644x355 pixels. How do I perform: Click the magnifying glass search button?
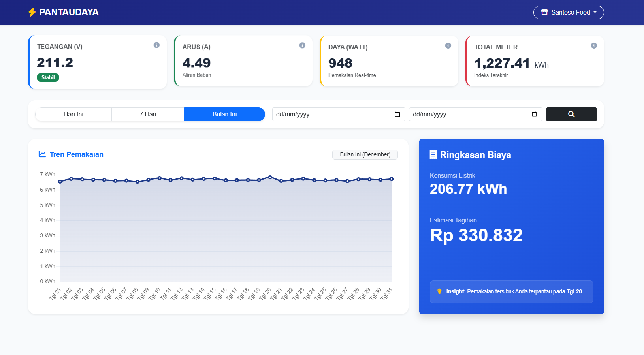[571, 114]
